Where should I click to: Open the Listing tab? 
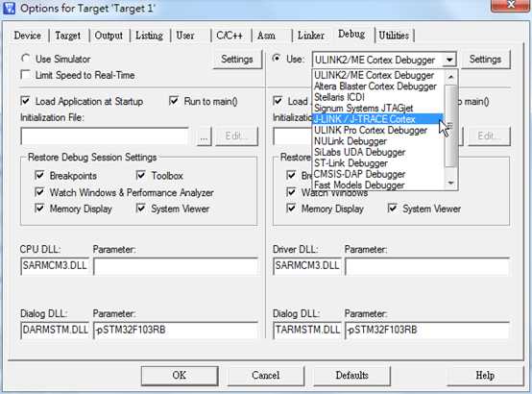click(x=149, y=36)
